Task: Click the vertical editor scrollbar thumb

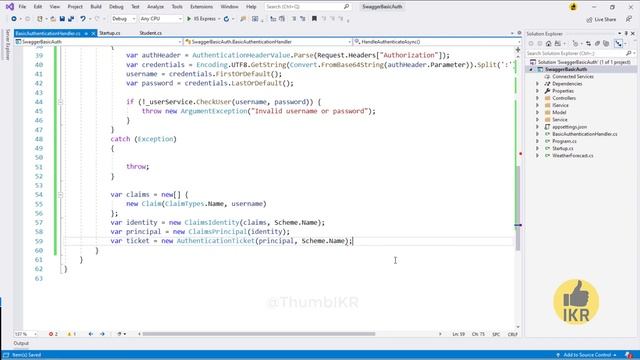Action: (518, 208)
